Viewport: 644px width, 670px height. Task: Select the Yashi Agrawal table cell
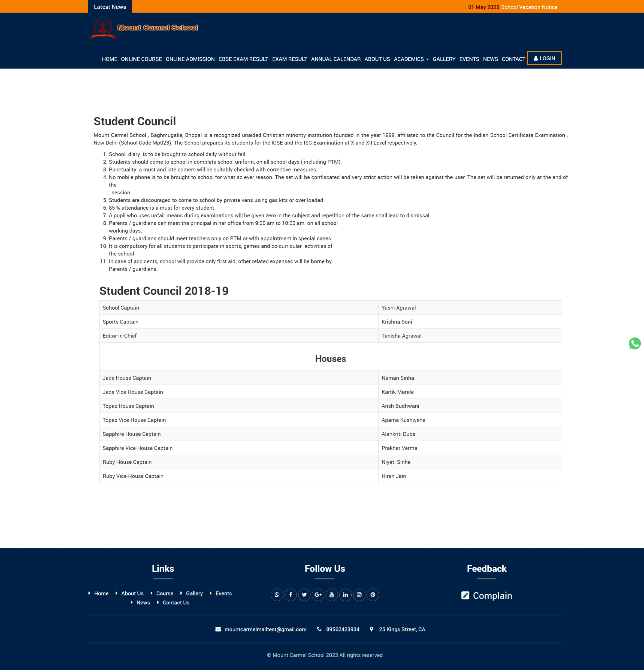(x=470, y=308)
